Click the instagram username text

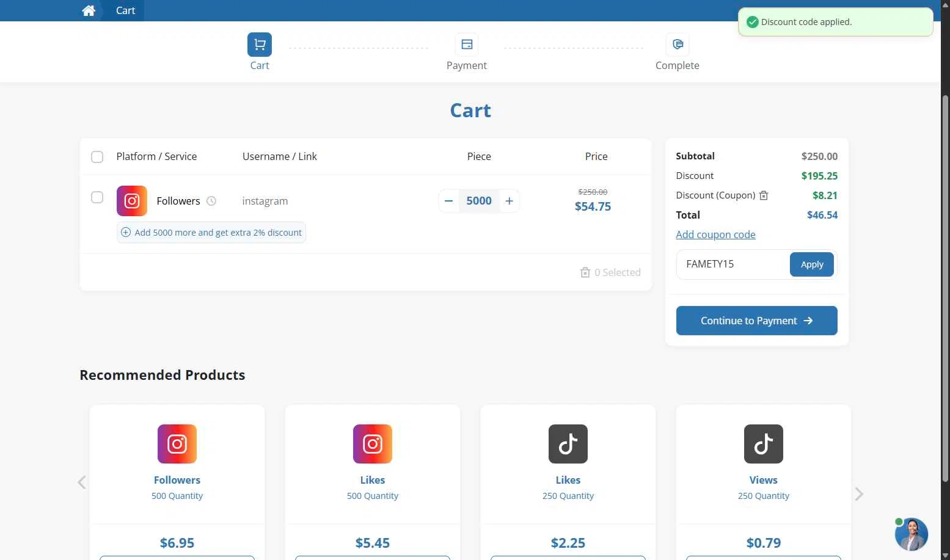tap(265, 201)
